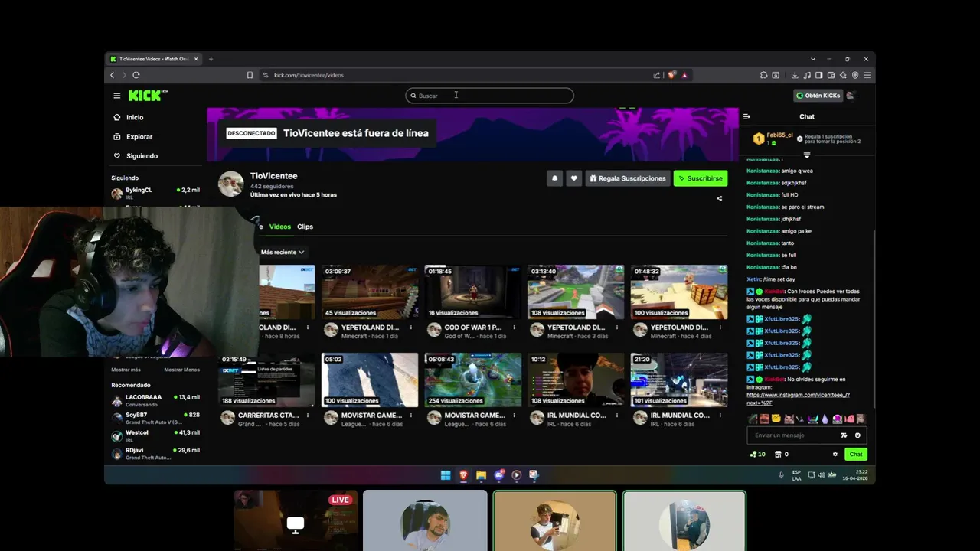The width and height of the screenshot is (980, 551).
Task: Open the tab search chevron in title bar
Action: pyautogui.click(x=813, y=59)
